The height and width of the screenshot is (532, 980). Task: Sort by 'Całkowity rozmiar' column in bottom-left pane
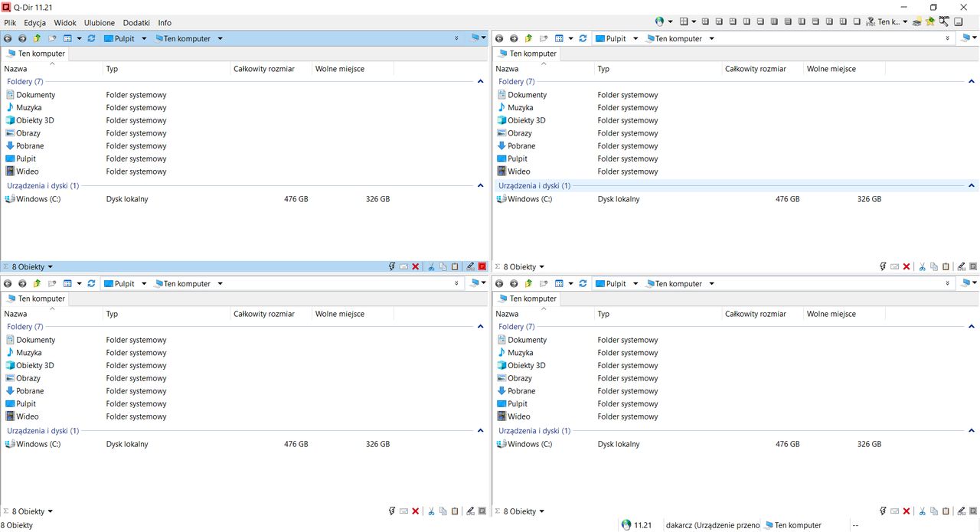(271, 314)
